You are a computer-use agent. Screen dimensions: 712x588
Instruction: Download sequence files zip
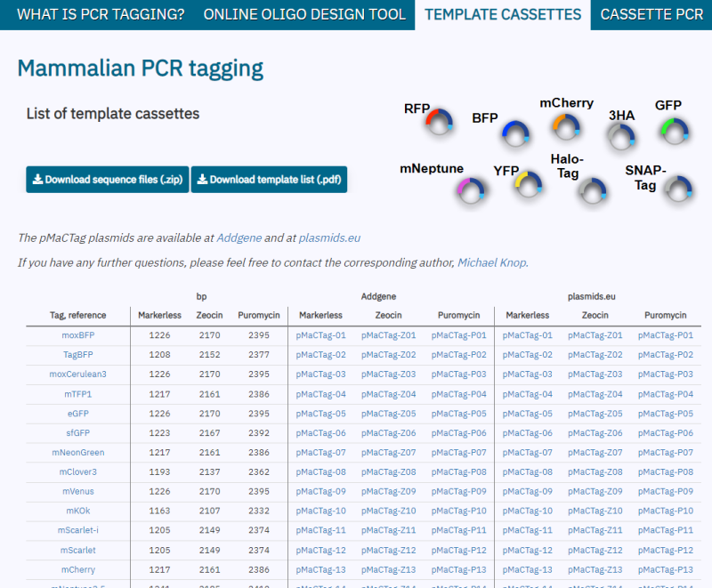coord(108,180)
